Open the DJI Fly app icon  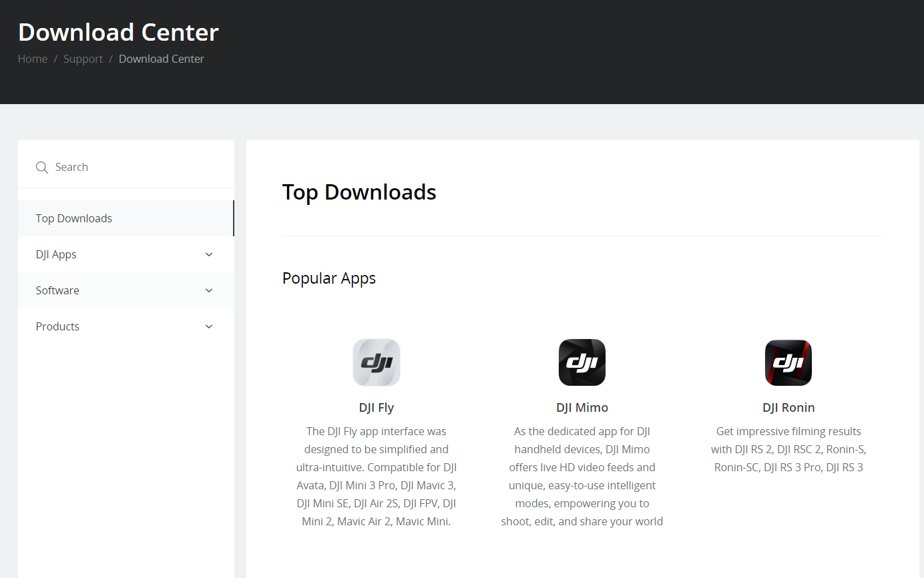coord(377,362)
